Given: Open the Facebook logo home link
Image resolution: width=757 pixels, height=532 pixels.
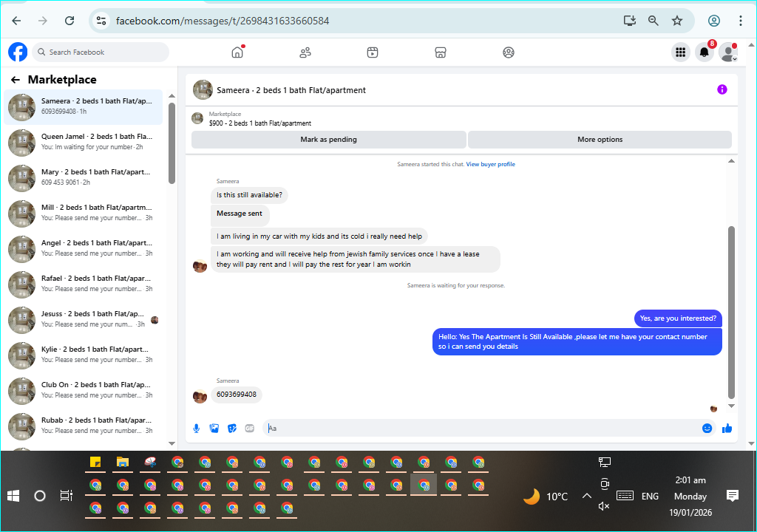Looking at the screenshot, I should (18, 52).
